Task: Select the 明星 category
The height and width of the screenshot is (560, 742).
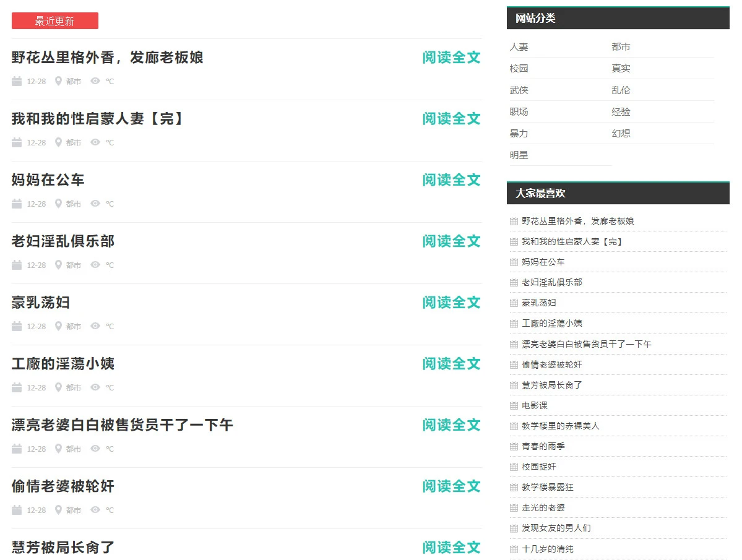Action: (x=519, y=155)
